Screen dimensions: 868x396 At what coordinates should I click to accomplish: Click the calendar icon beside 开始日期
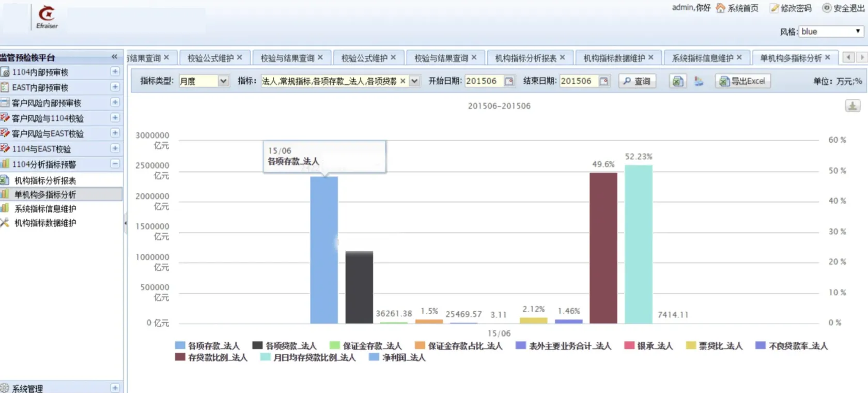(509, 81)
